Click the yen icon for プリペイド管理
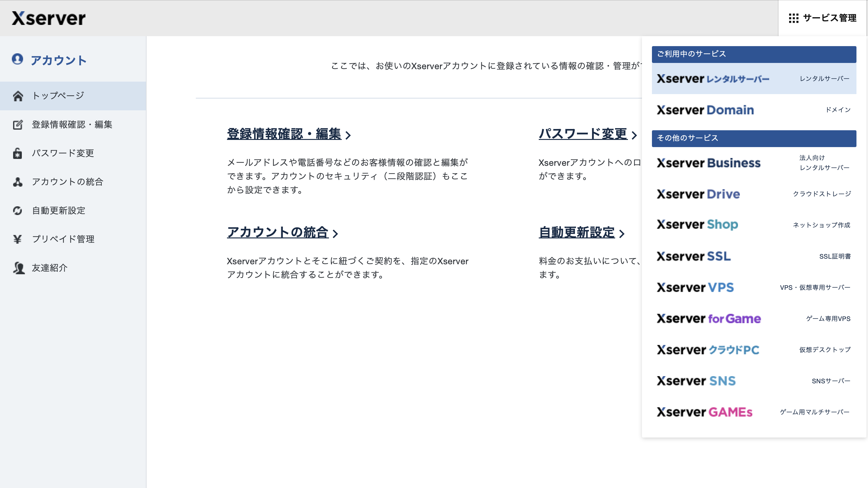Screen dimensions: 868x488 point(17,239)
